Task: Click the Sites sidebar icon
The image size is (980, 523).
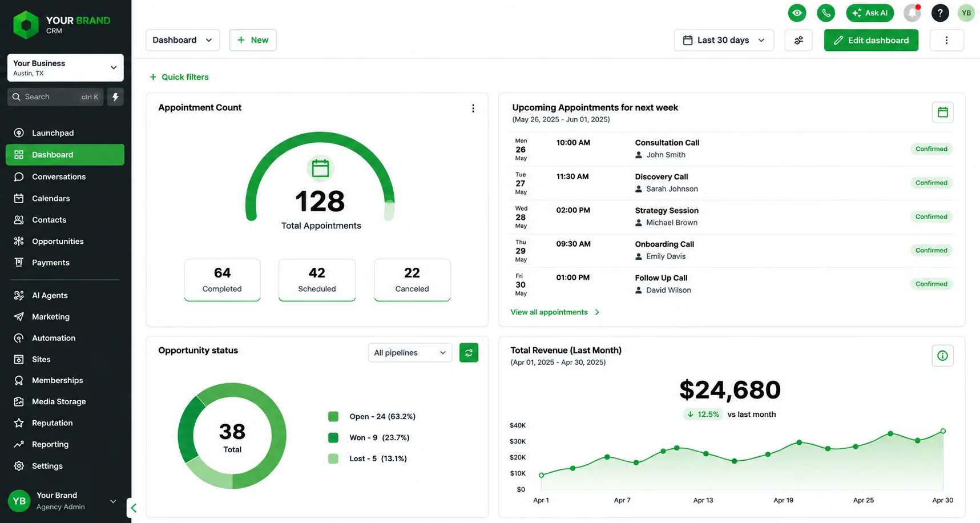Action: tap(19, 359)
